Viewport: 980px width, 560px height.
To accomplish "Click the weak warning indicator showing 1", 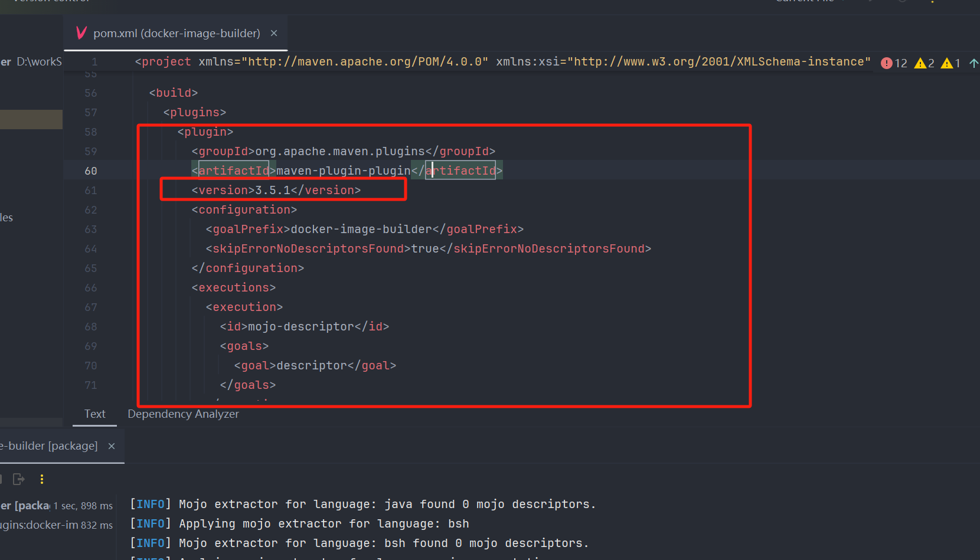I will [x=951, y=63].
